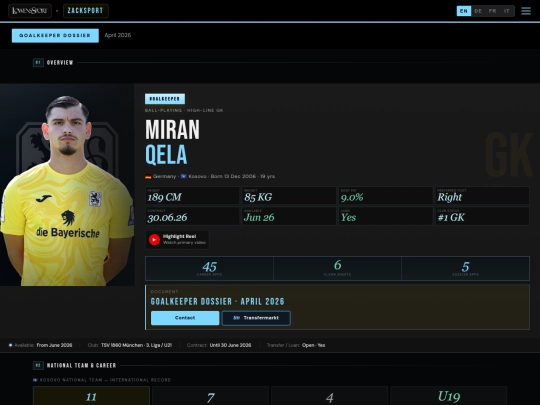The width and height of the screenshot is (540, 405).
Task: Click the QELA surname heading
Action: (166, 154)
